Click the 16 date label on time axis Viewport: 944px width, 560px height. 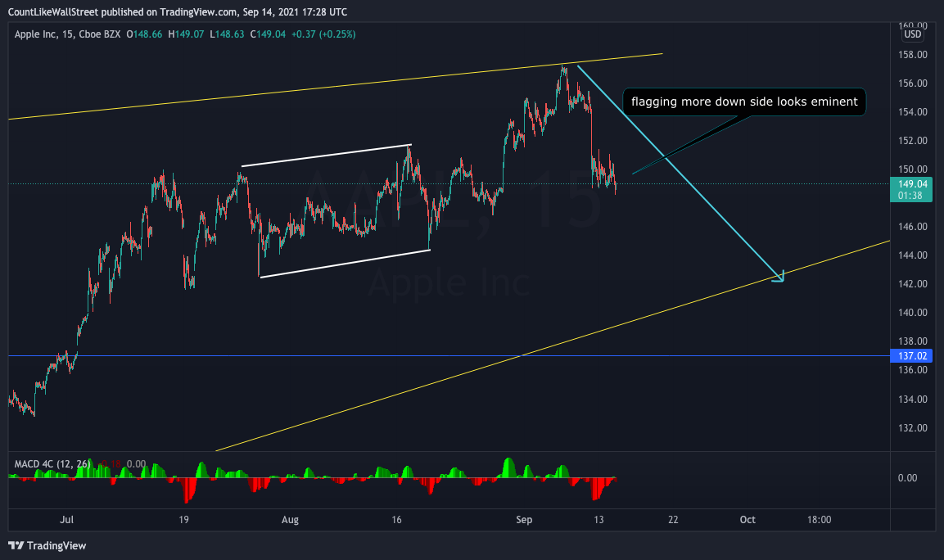coord(396,520)
